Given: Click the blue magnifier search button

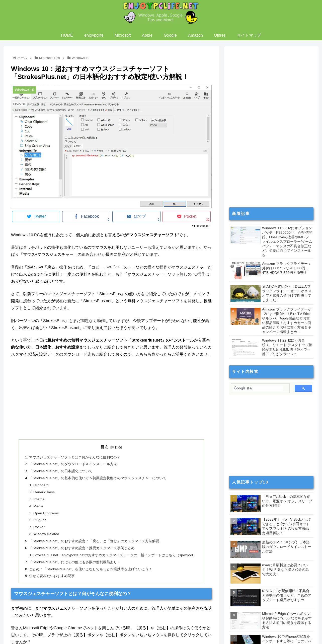Looking at the screenshot, I should (x=303, y=388).
